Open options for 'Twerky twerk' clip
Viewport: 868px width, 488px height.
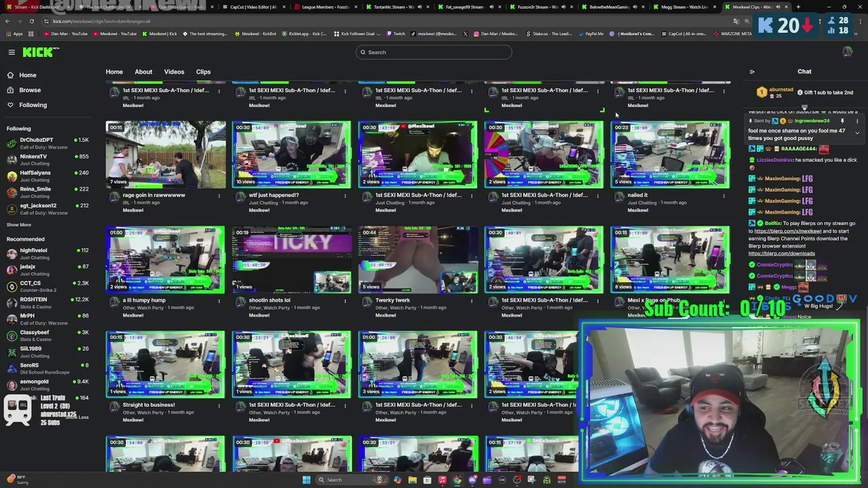[x=471, y=301]
